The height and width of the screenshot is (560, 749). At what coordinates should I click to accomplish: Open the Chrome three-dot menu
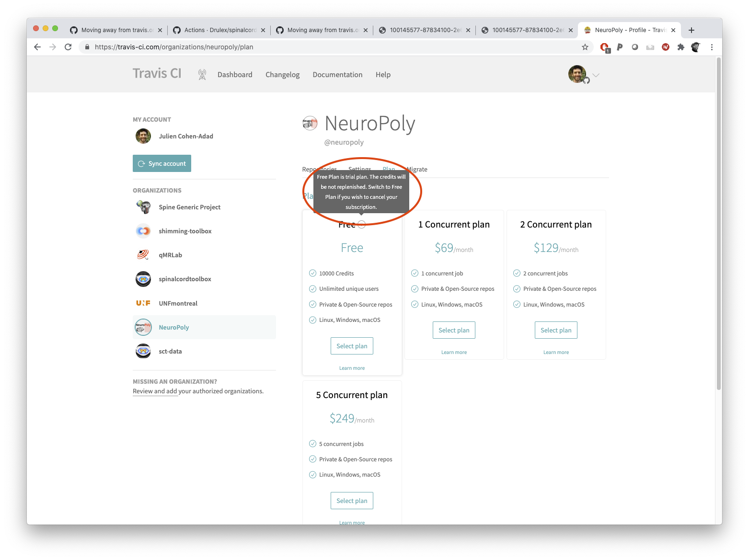pos(712,47)
